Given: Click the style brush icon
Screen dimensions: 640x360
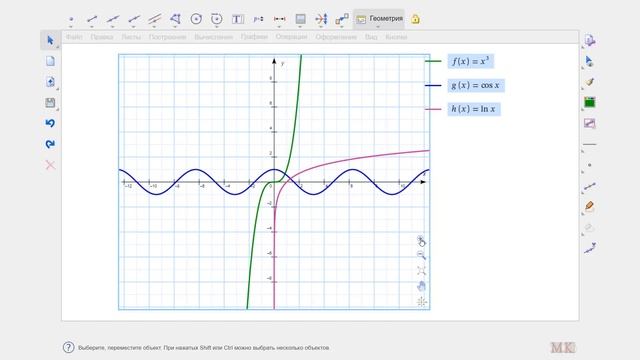Looking at the screenshot, I should pyautogui.click(x=589, y=82).
